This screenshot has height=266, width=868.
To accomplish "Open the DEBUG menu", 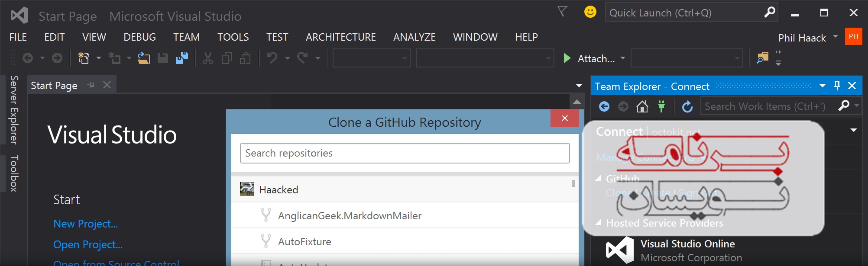I will (139, 37).
